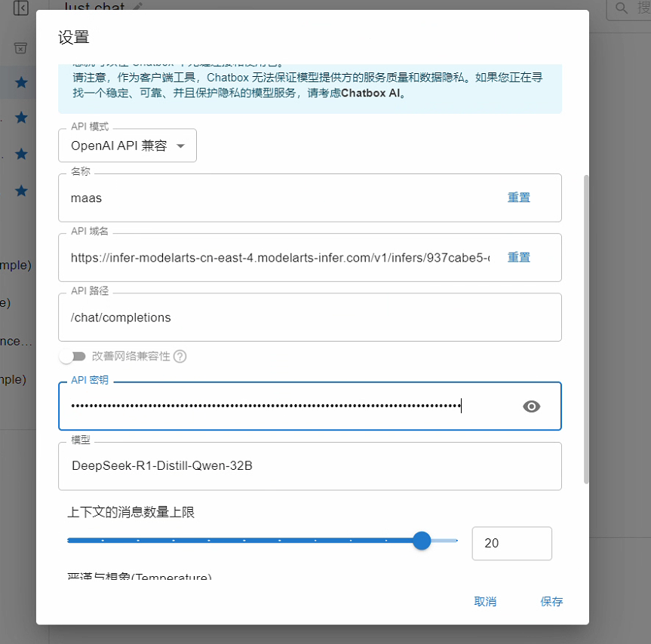The height and width of the screenshot is (644, 651).
Task: Click the 上下文的消息数量上限 label
Action: (x=131, y=512)
